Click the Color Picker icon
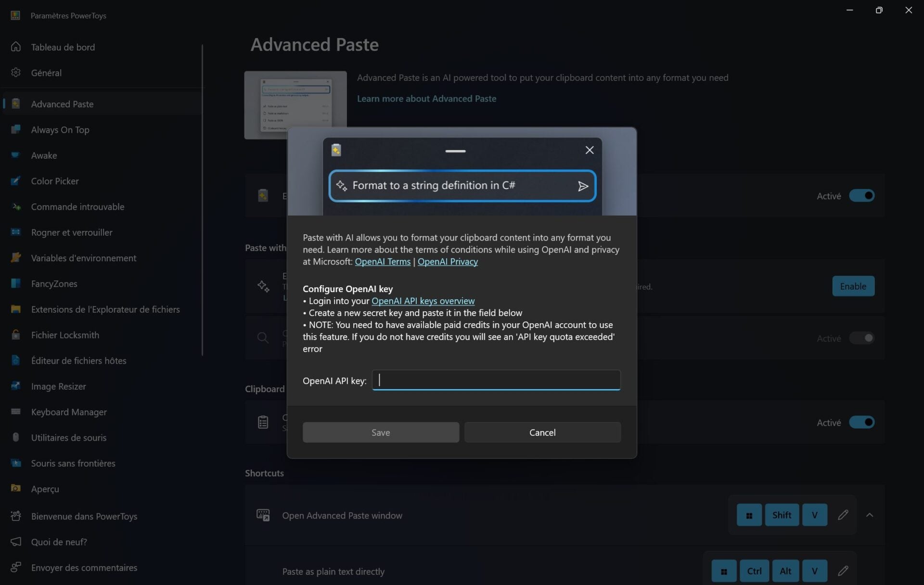 point(16,181)
